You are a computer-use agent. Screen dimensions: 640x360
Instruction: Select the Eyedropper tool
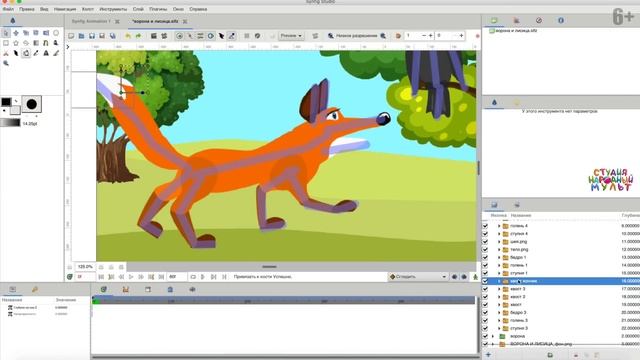tap(36, 53)
